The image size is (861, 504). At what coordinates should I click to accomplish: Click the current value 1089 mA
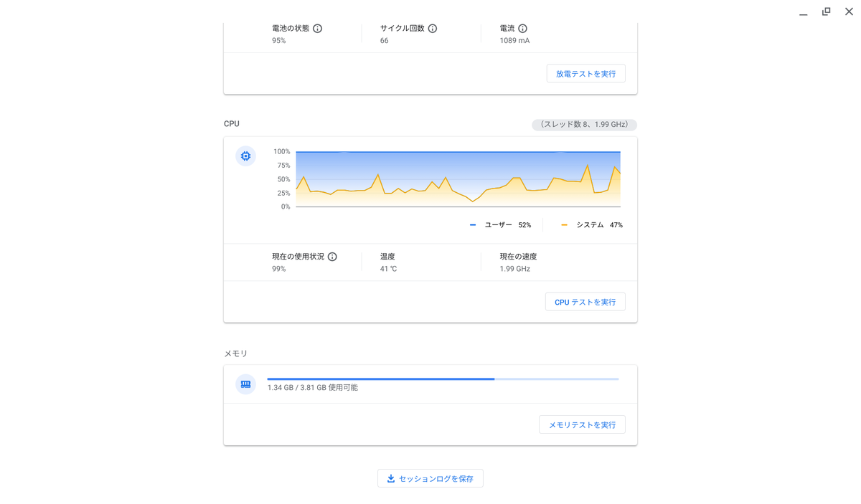coord(514,41)
